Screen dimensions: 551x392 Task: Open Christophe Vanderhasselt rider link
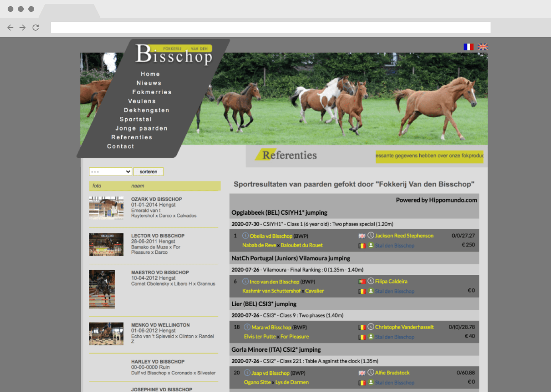pos(404,327)
